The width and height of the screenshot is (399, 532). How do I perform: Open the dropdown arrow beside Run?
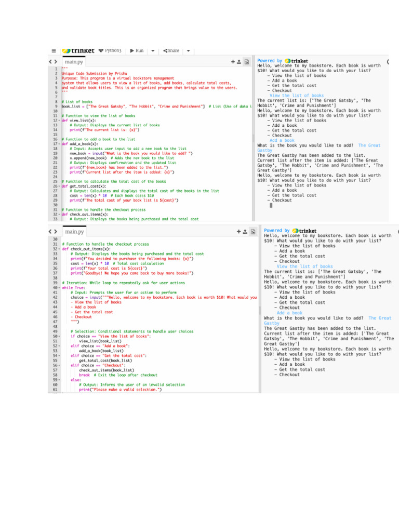click(153, 51)
